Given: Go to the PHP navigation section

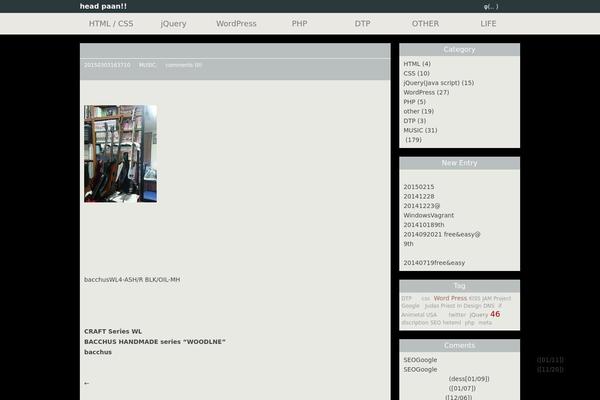Looking at the screenshot, I should [x=299, y=24].
